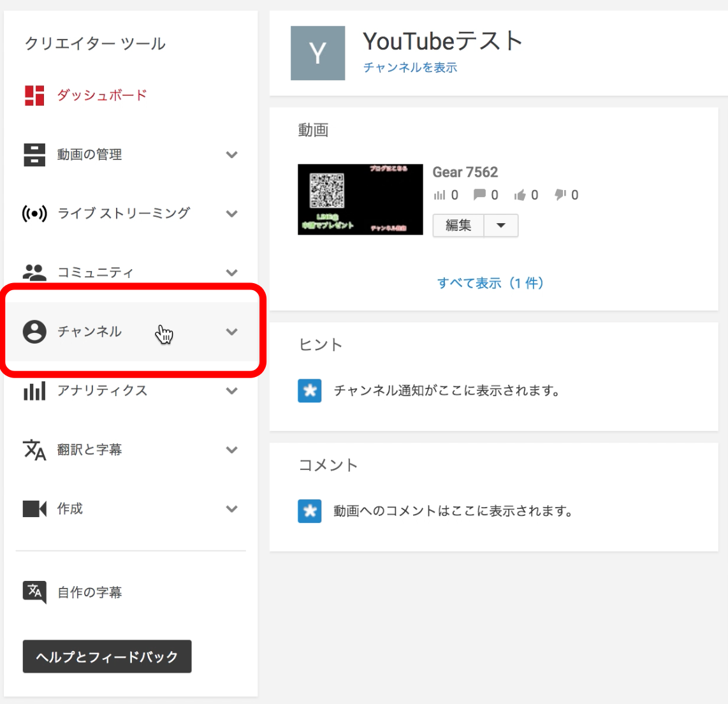Open the dropdown arrow next to 編集
728x704 pixels.
click(501, 226)
